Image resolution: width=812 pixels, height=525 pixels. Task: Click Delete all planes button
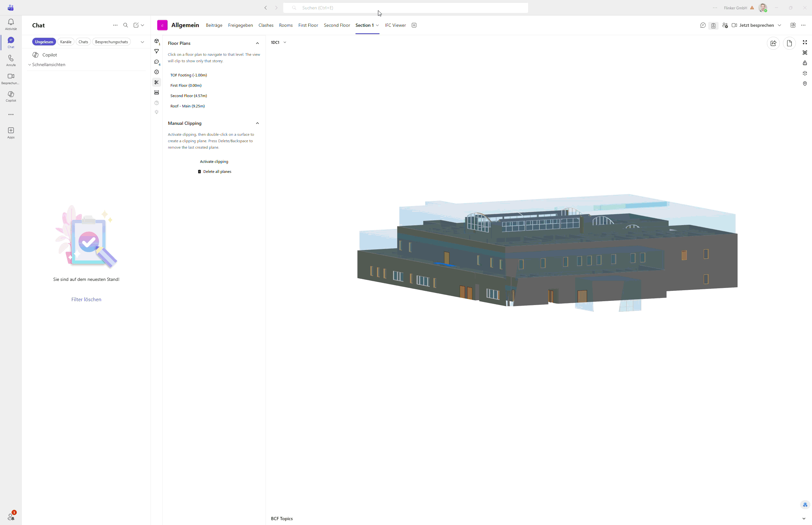215,172
